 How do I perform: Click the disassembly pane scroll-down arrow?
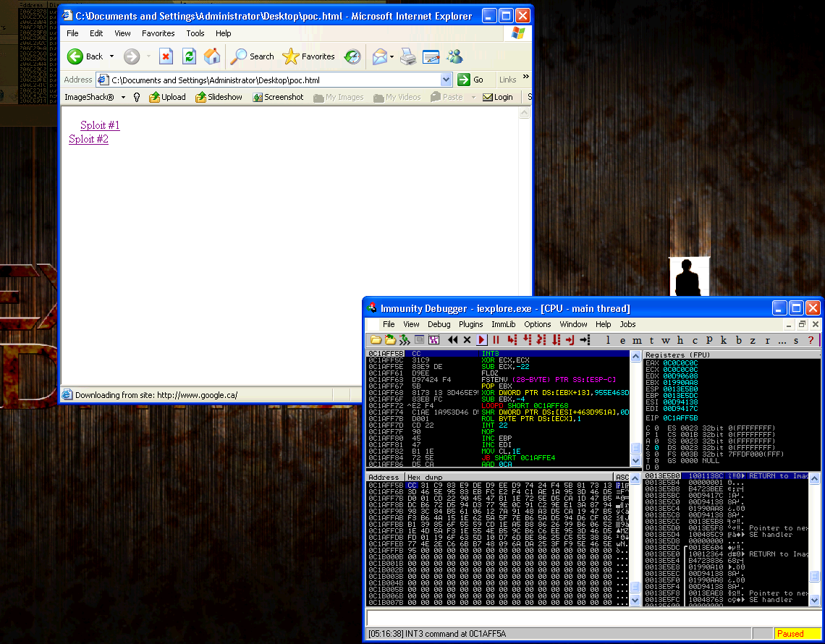[x=635, y=461]
